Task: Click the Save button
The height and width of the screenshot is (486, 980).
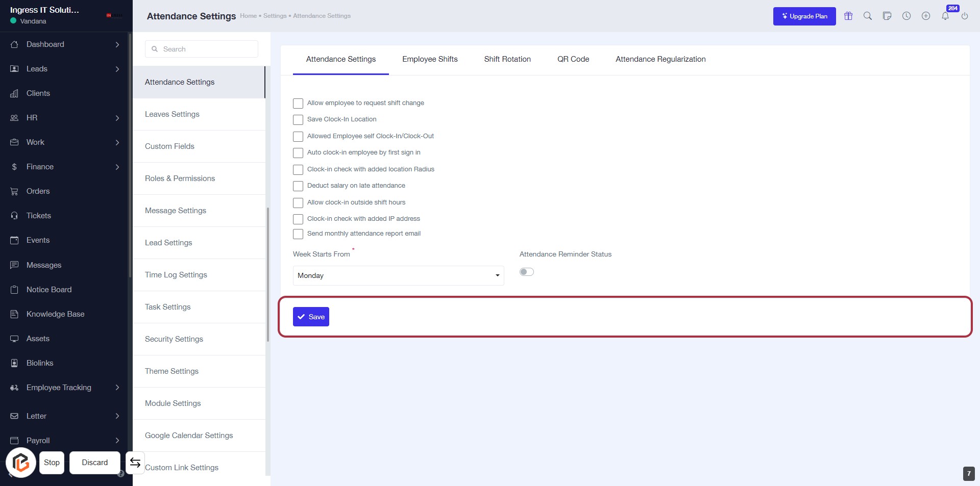Action: [x=311, y=317]
